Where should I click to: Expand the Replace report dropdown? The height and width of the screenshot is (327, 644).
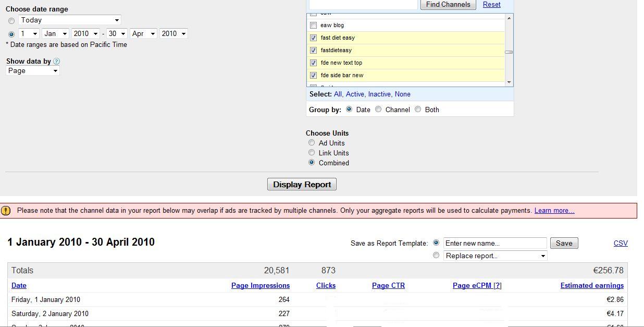(495, 256)
